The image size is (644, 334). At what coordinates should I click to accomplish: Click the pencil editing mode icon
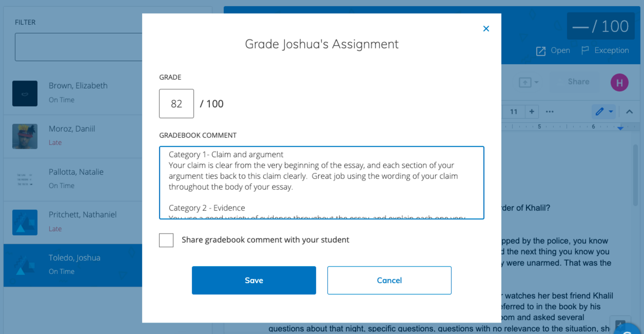point(599,112)
